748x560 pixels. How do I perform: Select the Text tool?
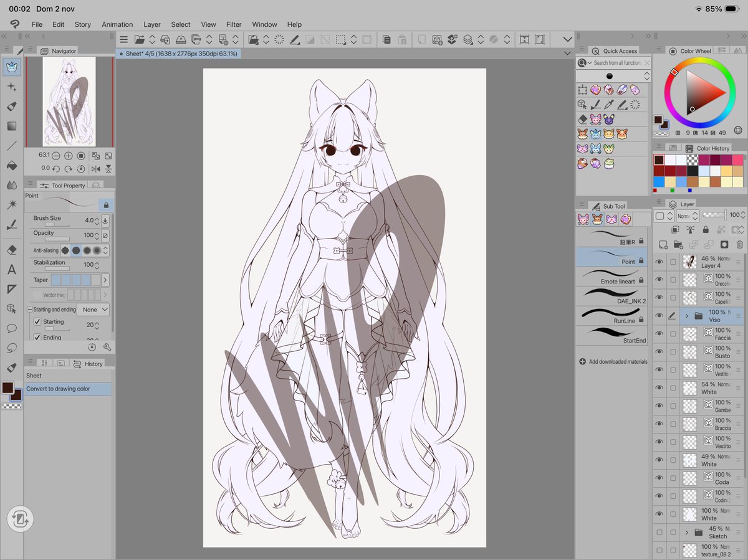pos(12,270)
